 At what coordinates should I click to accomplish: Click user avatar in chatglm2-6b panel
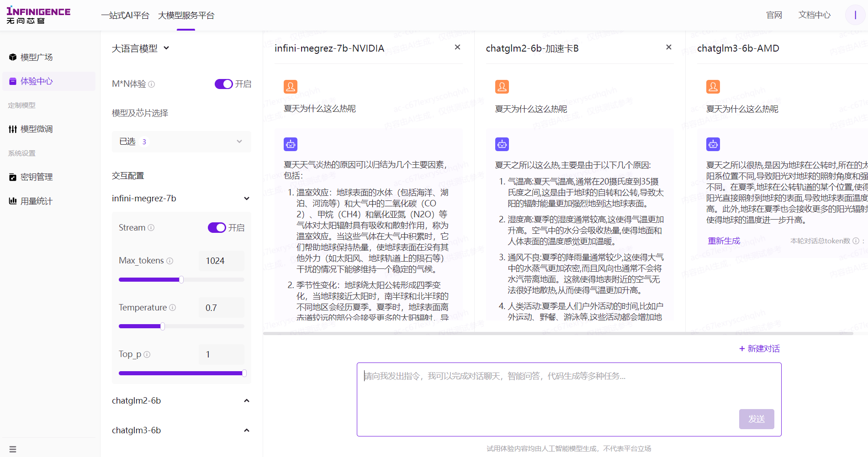coord(502,87)
